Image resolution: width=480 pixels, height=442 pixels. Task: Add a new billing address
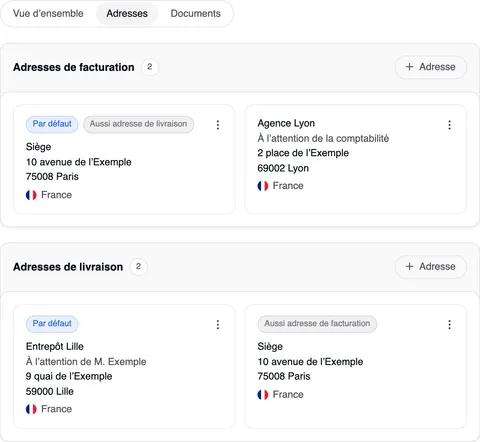pyautogui.click(x=431, y=67)
